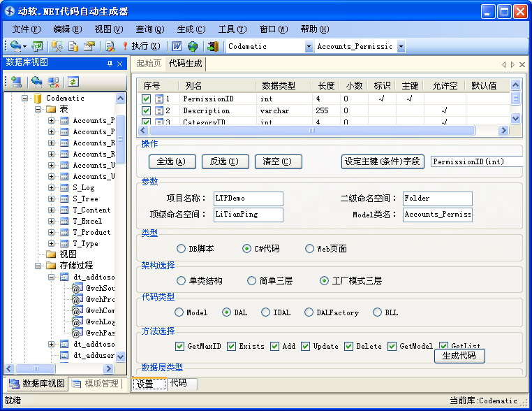Click the query editor document icon
Viewport: 532px width, 411px height.
point(110,46)
